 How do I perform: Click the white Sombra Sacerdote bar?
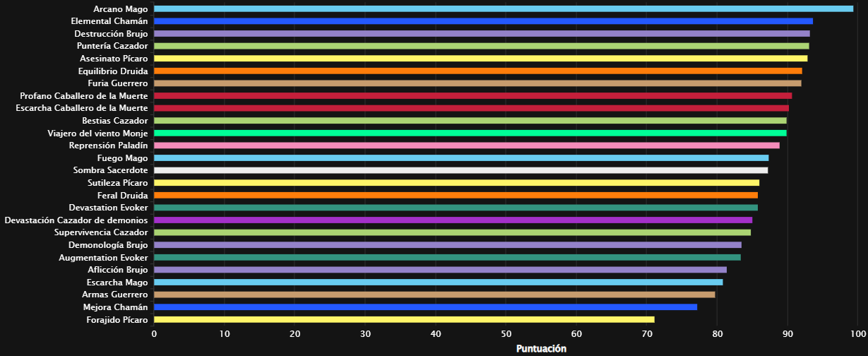(460, 170)
